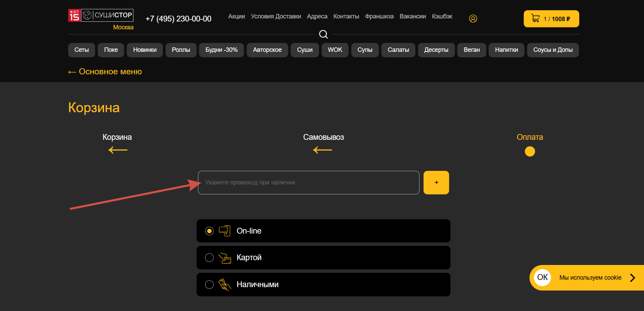Screen dimensions: 644x311
Task: Click the yellow Оплата step circle
Action: point(530,151)
